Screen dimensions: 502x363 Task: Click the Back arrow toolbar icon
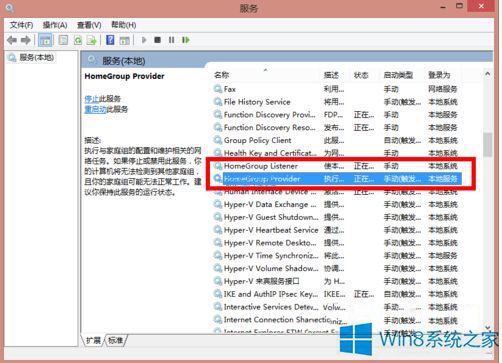[12, 40]
